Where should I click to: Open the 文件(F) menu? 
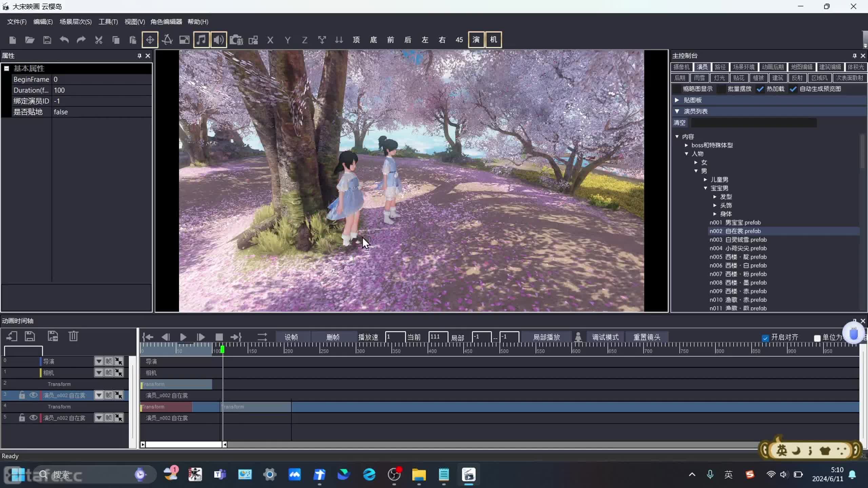pos(17,22)
